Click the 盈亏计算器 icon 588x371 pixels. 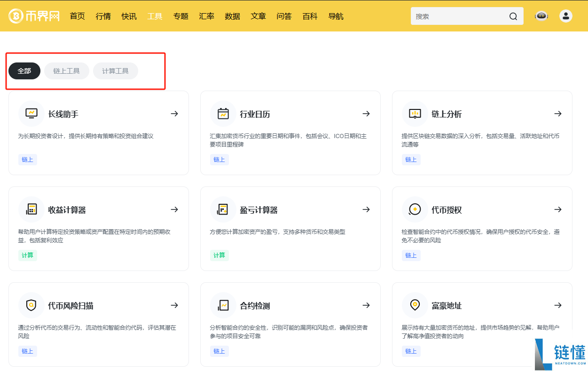tap(223, 209)
